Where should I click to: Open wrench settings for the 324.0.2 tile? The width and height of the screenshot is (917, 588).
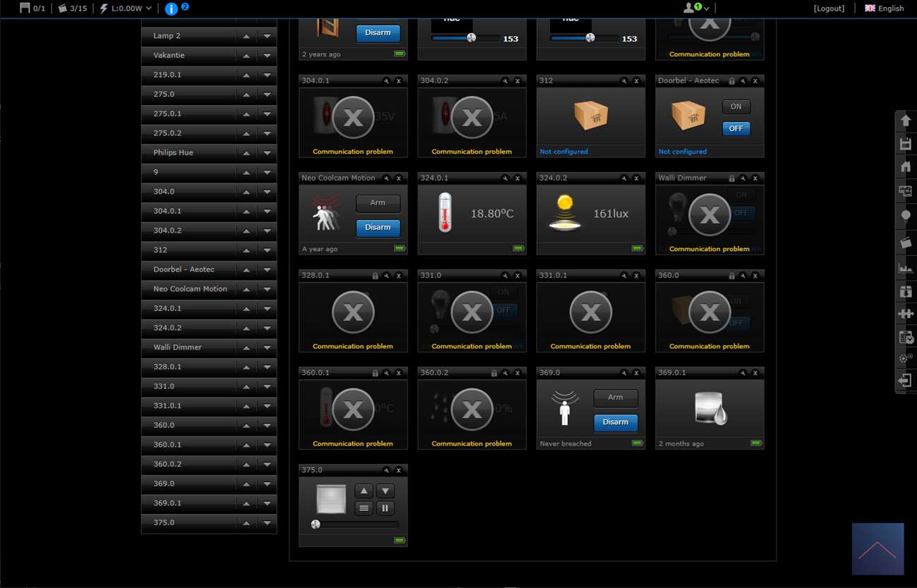point(624,178)
